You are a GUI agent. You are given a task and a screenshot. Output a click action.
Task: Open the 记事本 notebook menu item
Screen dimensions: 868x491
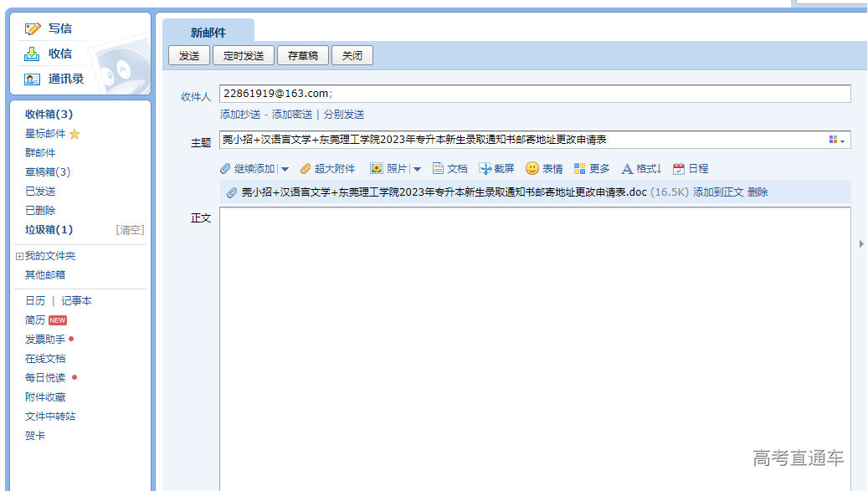coord(77,300)
